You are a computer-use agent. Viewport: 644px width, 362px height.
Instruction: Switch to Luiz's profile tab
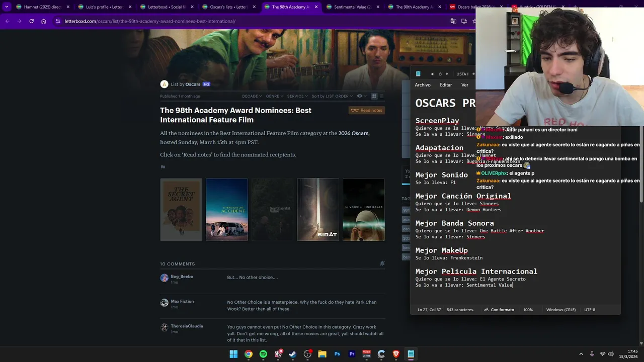click(105, 7)
